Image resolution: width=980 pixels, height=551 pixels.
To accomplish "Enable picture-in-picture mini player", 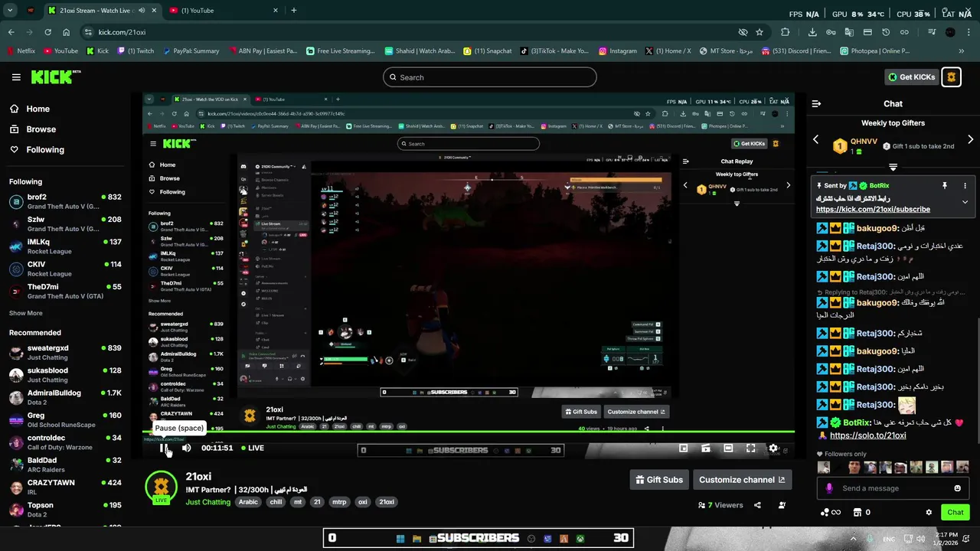I will tap(684, 448).
